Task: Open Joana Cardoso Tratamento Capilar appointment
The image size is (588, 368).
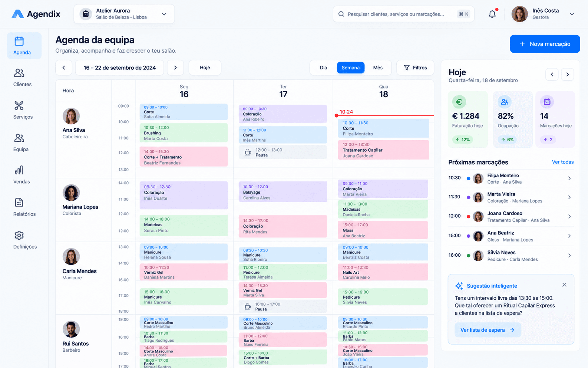Action: (383, 150)
